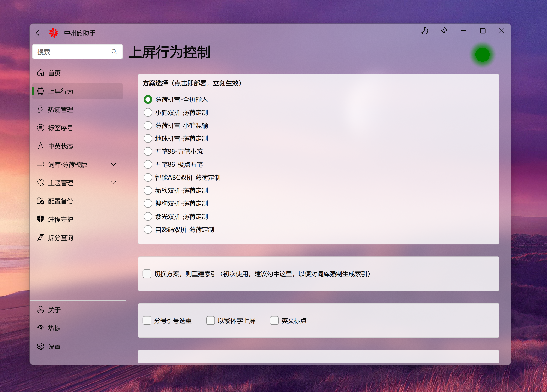Open 配置备份 in the sidebar
This screenshot has width=547, height=392.
60,201
